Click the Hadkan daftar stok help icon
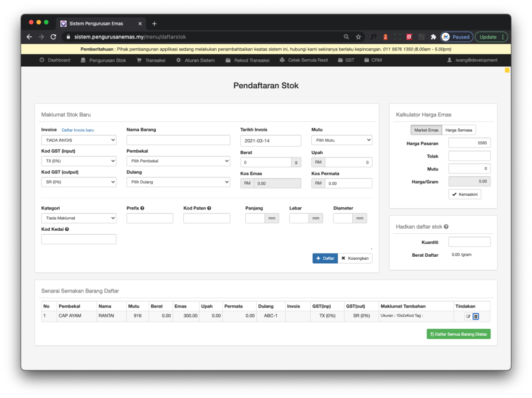This screenshot has height=398, width=532. point(446,227)
